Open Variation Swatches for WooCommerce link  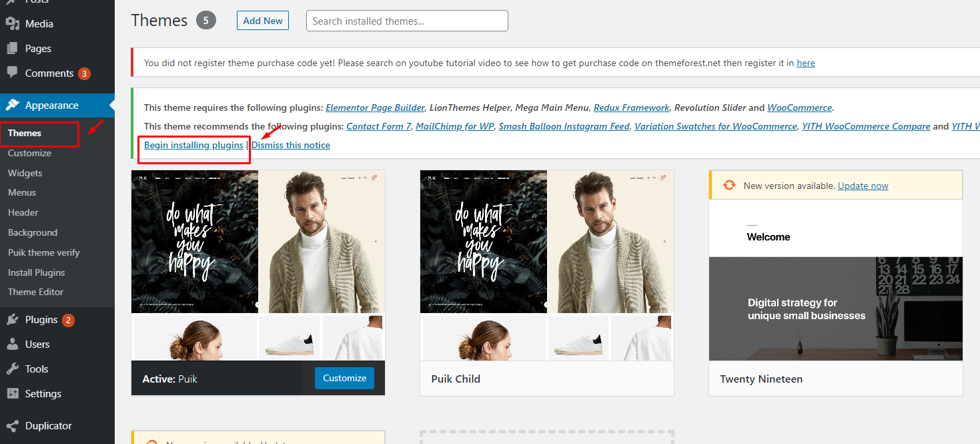tap(715, 126)
